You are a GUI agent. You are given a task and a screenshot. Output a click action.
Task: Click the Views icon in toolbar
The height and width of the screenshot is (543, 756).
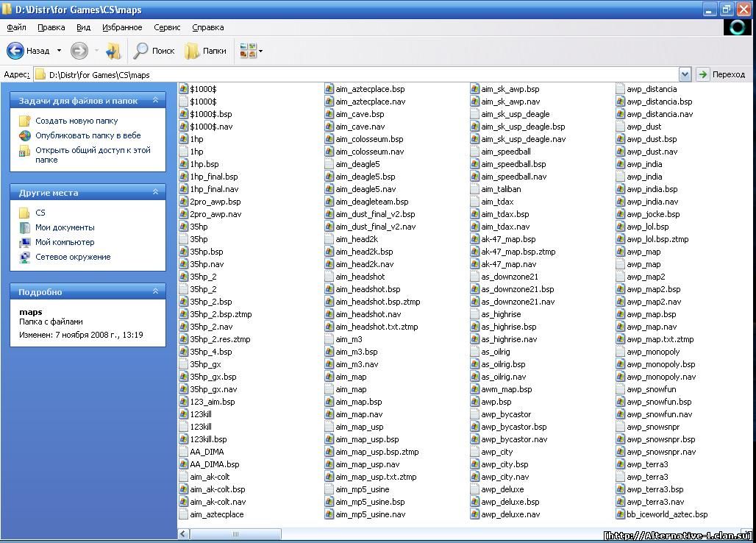click(x=247, y=51)
